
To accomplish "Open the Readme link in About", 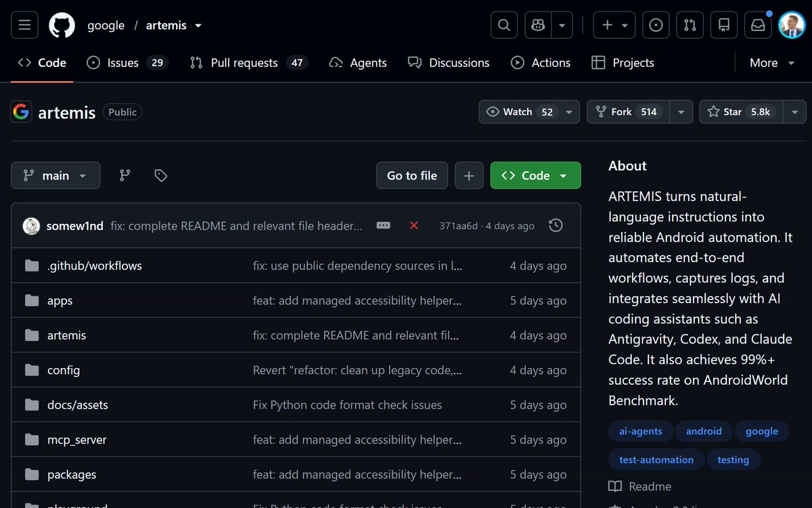I will coord(640,486).
